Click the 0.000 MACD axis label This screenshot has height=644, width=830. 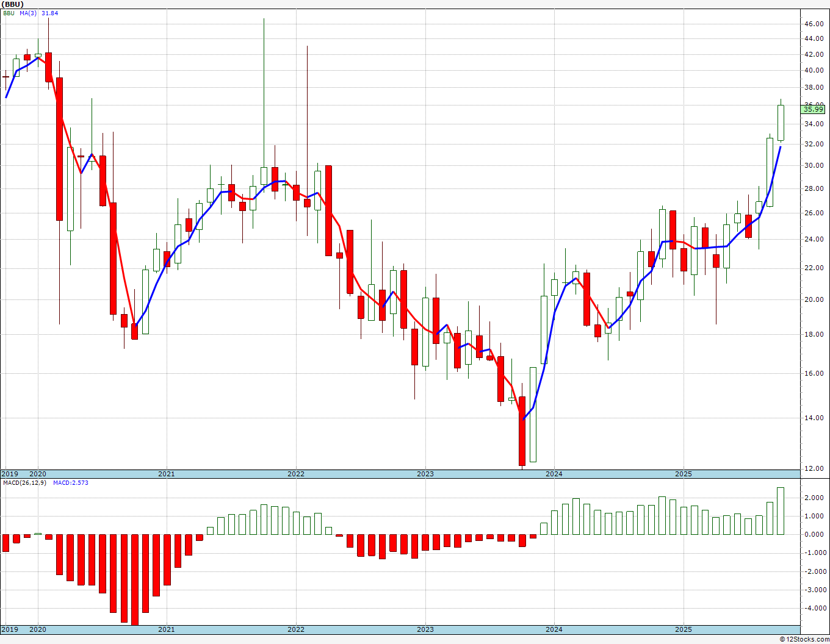tap(814, 535)
